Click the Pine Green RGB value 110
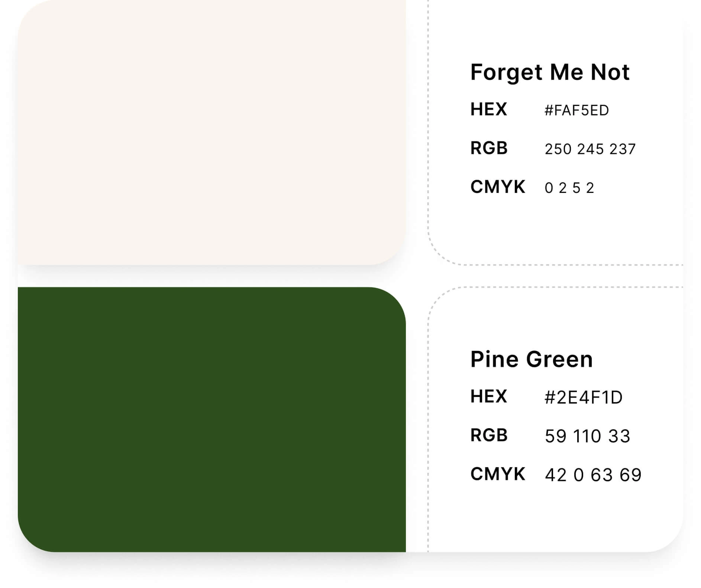 [587, 436]
